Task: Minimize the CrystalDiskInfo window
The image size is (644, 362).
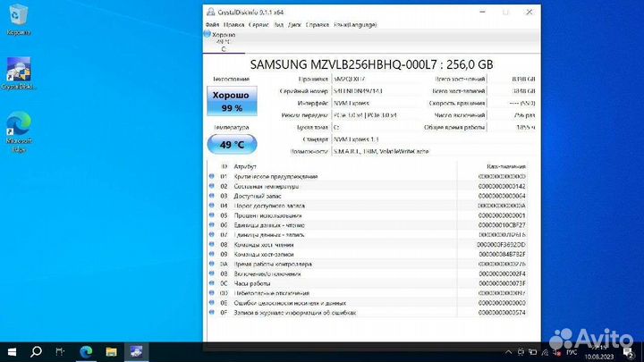Action: (482, 12)
